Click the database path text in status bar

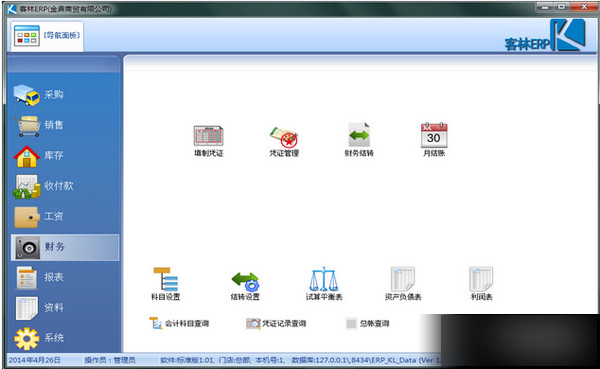[365, 360]
